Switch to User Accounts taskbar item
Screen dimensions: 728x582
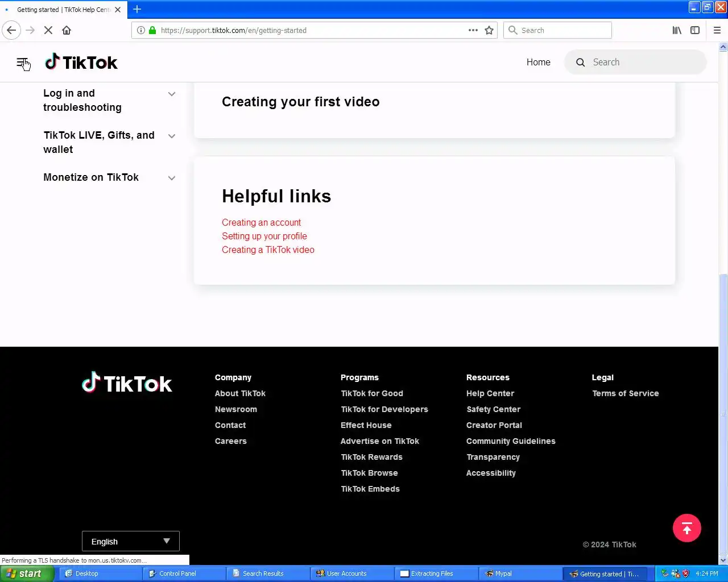click(351, 573)
